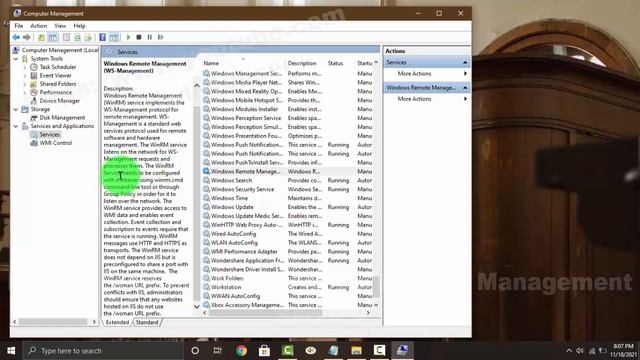Open File Explorer from the taskbar
The height and width of the screenshot is (360, 640).
click(356, 351)
